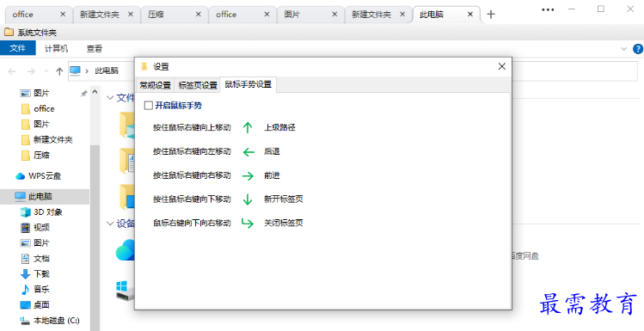Switch to the 常规设置 tab

[156, 85]
